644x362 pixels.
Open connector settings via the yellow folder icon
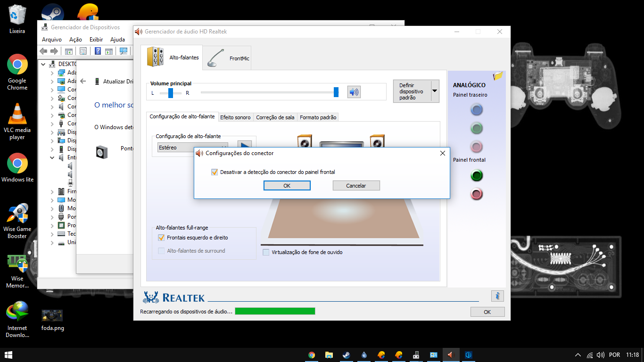(498, 76)
